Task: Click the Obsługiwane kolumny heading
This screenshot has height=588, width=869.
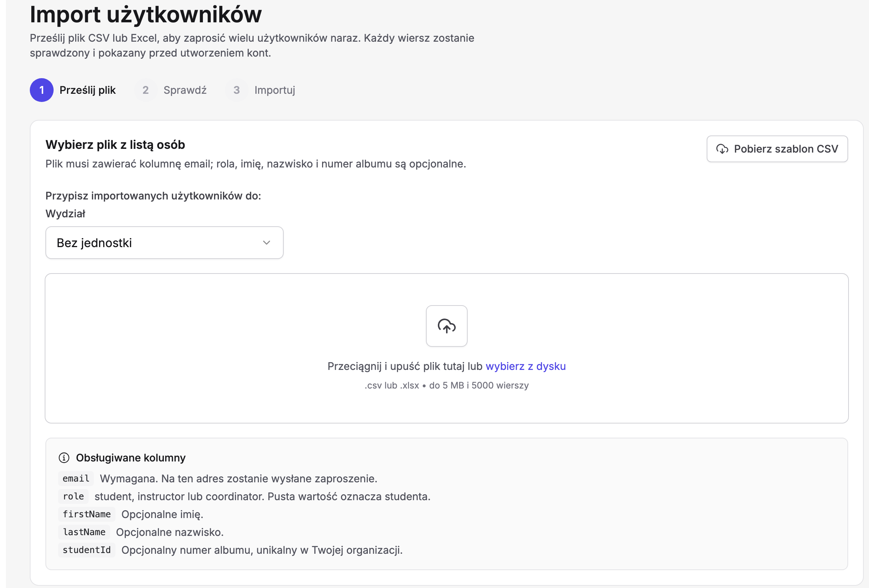Action: (x=131, y=457)
